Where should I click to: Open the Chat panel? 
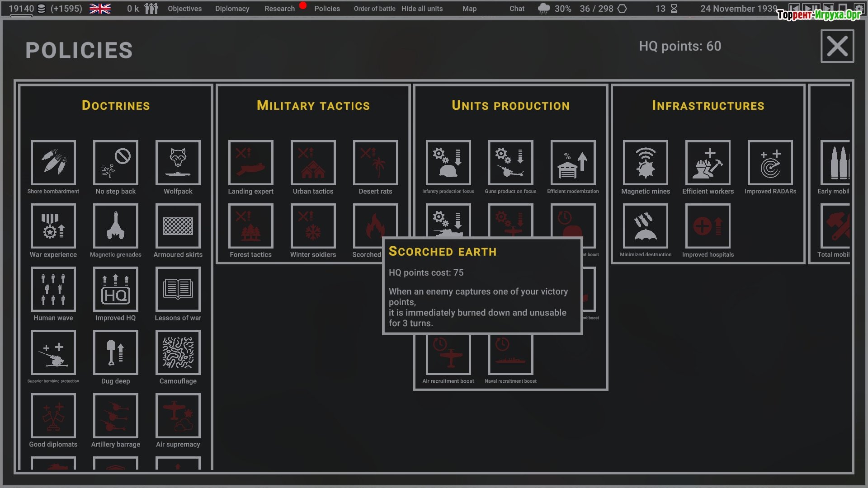coord(517,9)
